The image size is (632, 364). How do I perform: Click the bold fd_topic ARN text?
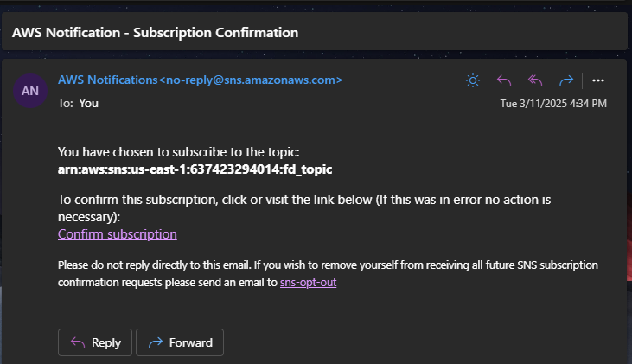195,169
